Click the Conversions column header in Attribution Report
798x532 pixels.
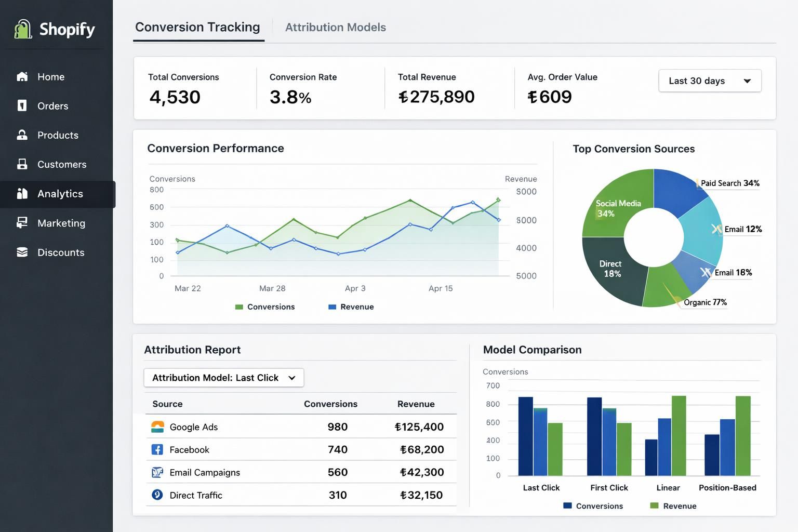[x=330, y=404]
